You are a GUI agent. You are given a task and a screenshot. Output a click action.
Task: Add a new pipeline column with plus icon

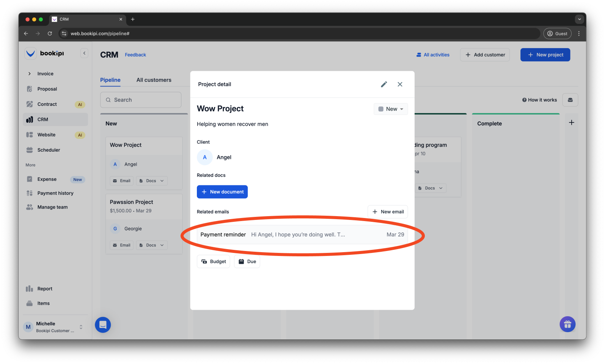click(572, 122)
